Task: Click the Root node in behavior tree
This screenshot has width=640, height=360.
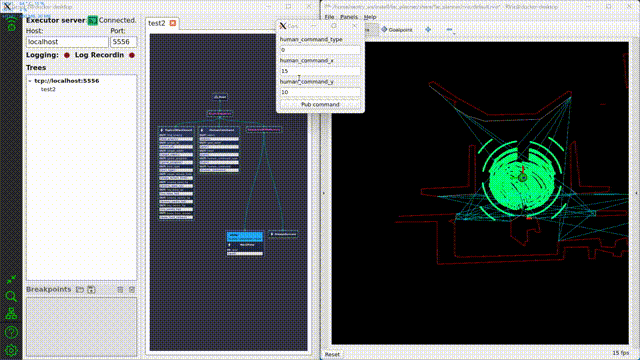Action: click(220, 97)
